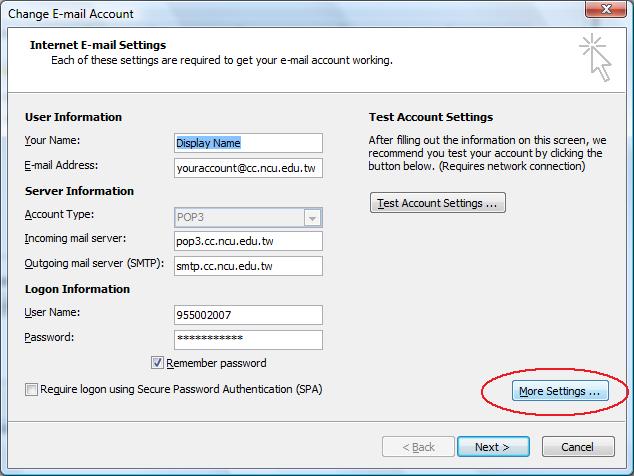634x476 pixels.
Task: Click the Internet E-mail Settings heading
Action: [x=98, y=45]
